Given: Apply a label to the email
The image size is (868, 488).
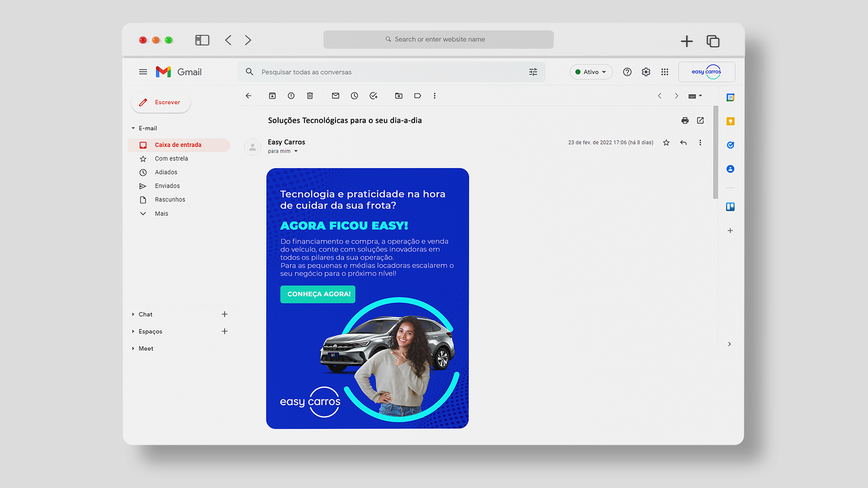Looking at the screenshot, I should [418, 96].
